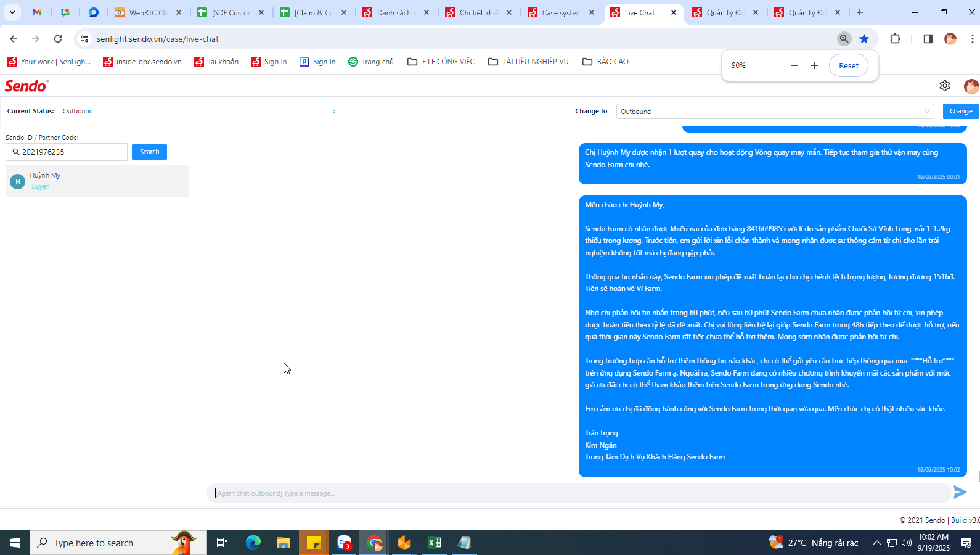The height and width of the screenshot is (555, 980).
Task: Reload the page
Action: (x=58, y=39)
